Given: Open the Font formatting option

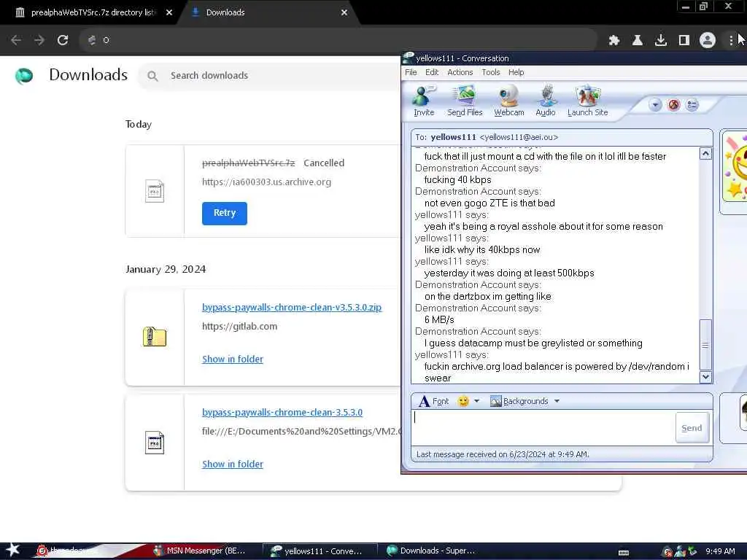Looking at the screenshot, I should (x=433, y=401).
